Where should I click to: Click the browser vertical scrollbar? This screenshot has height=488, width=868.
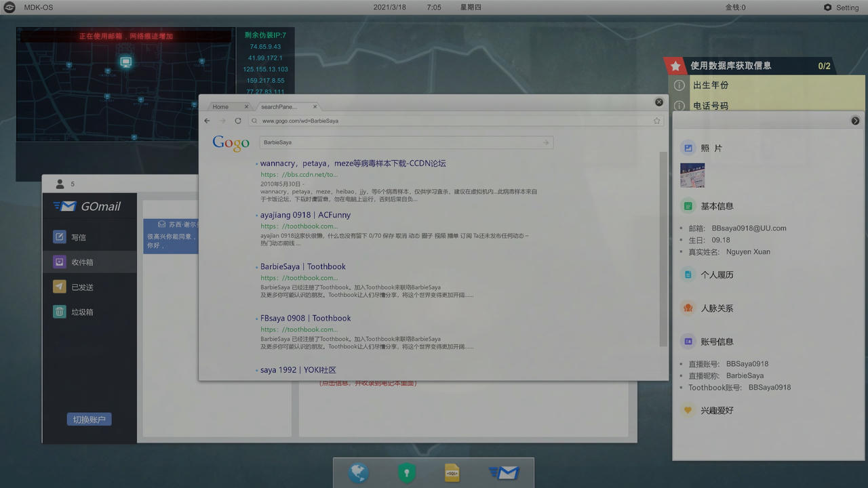[x=663, y=249]
